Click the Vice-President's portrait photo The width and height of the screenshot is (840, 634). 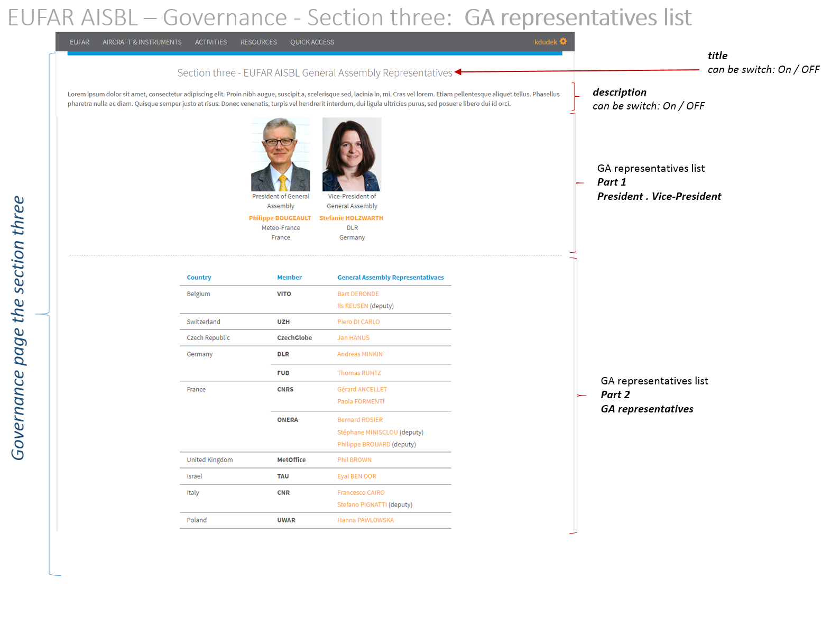(352, 154)
